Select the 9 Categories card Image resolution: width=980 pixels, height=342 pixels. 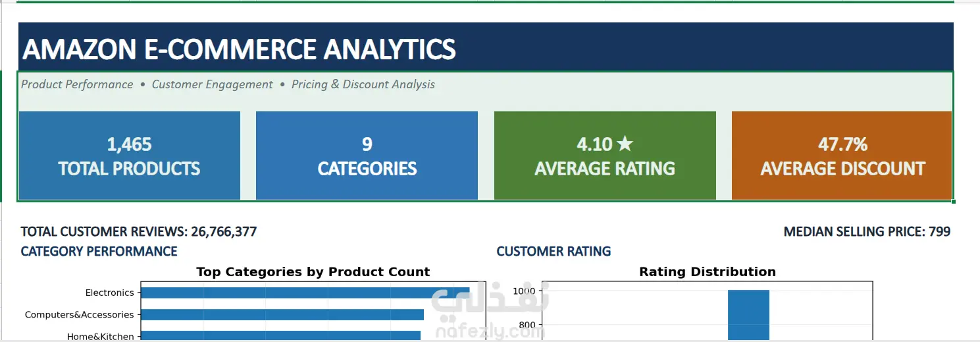point(367,156)
